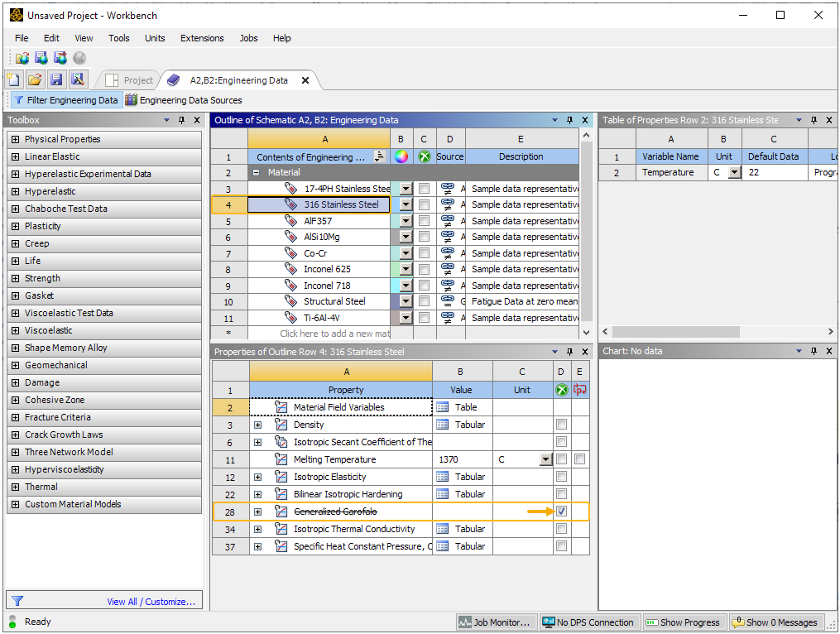Toggle Filter Engineering Data funnel
This screenshot has width=840, height=634.
coord(65,100)
